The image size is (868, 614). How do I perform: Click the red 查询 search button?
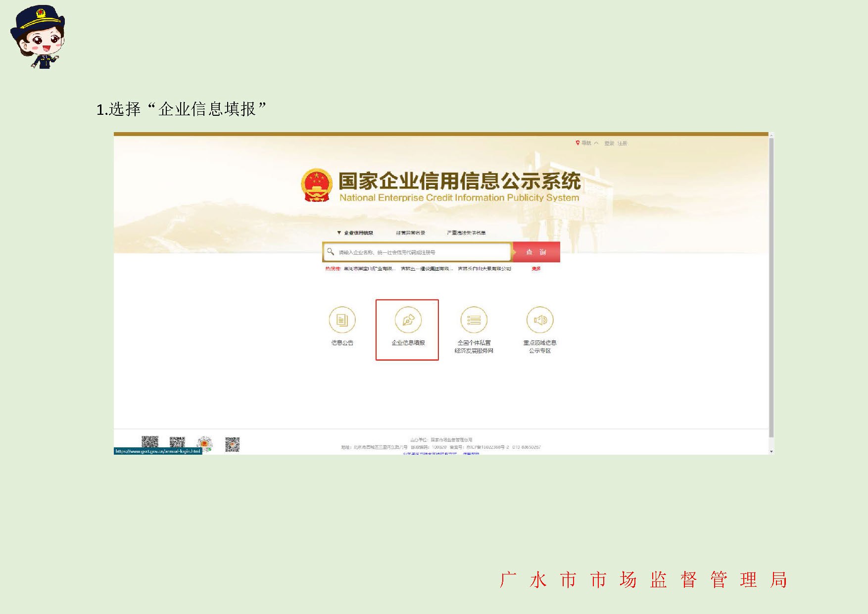536,252
